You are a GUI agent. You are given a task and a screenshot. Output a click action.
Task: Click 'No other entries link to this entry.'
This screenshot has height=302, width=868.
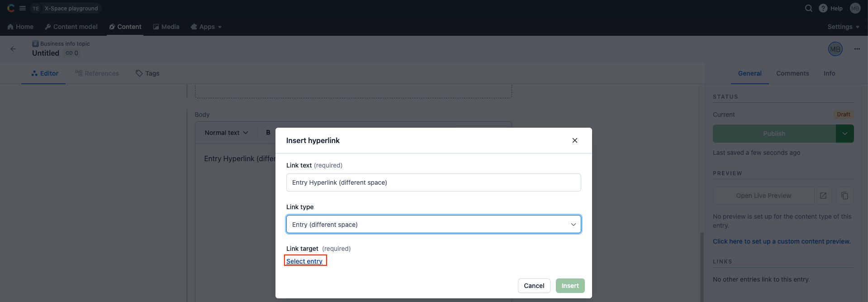[x=761, y=279]
